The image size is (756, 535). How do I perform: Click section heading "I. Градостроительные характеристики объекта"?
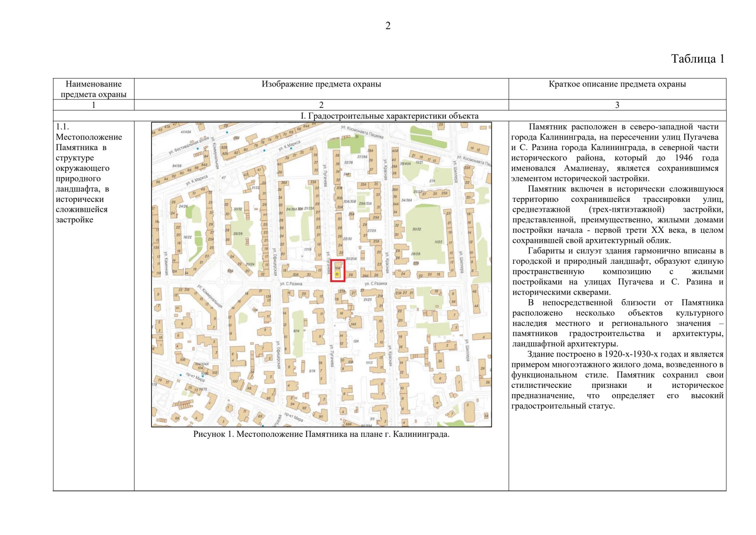[x=389, y=116]
